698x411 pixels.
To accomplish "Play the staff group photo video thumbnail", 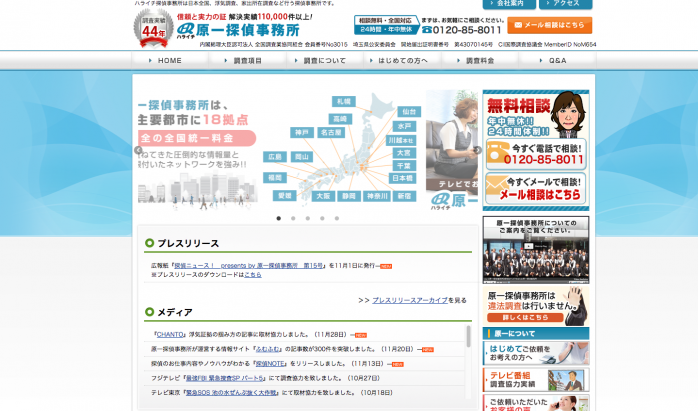I will pyautogui.click(x=536, y=250).
